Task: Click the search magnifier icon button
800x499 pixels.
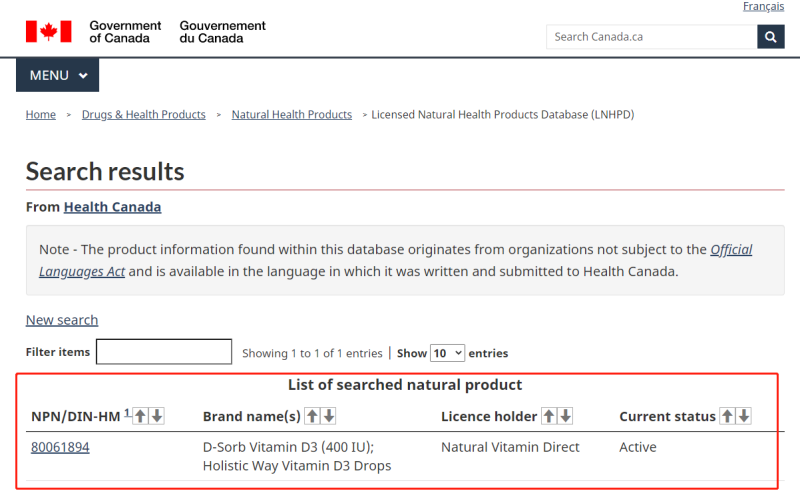Action: point(771,37)
